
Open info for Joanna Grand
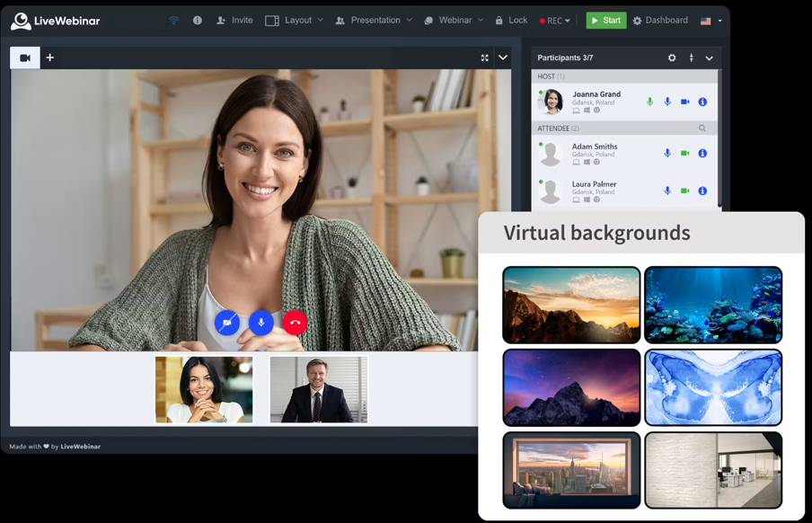pyautogui.click(x=702, y=102)
